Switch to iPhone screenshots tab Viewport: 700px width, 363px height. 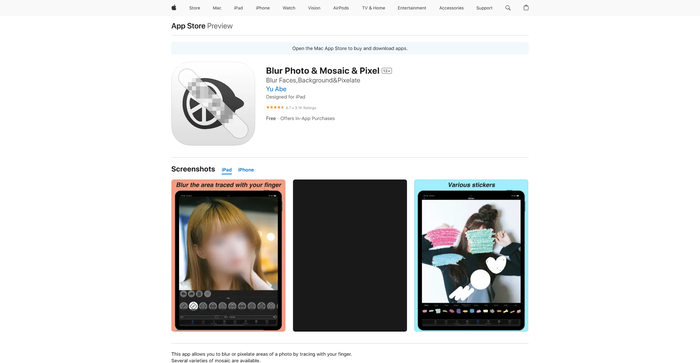pyautogui.click(x=246, y=170)
